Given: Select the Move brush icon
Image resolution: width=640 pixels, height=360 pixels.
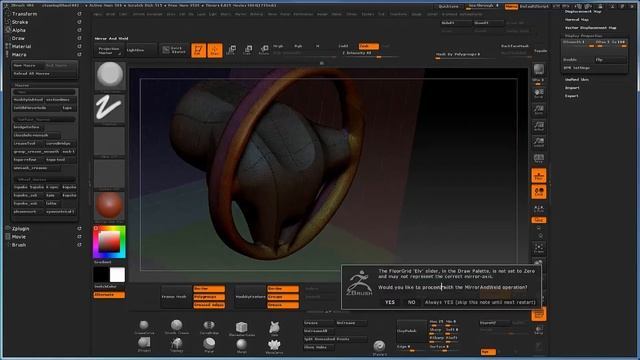Looking at the screenshot, I should point(242,345).
